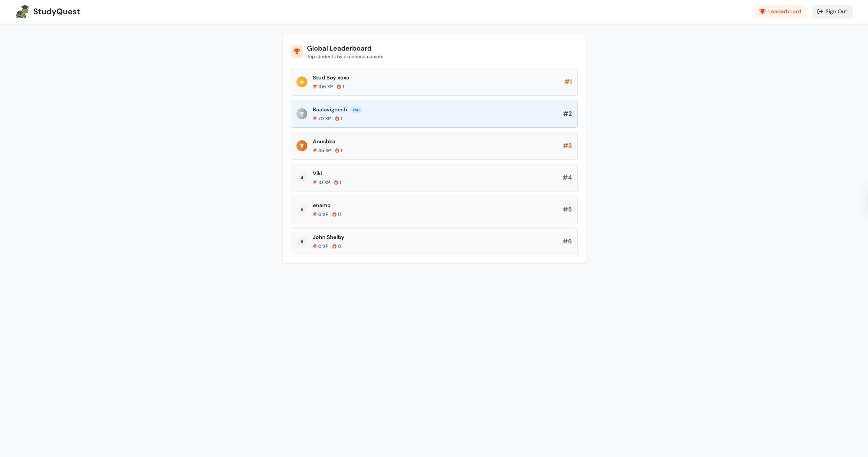Click the rank 4 circle badge next to Viki
The image size is (868, 457).
[302, 178]
